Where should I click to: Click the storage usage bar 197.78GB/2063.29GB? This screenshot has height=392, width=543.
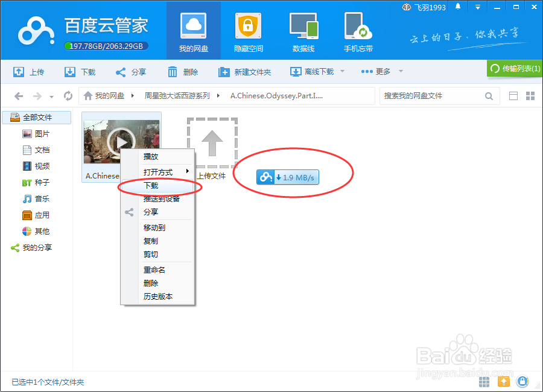(x=106, y=46)
